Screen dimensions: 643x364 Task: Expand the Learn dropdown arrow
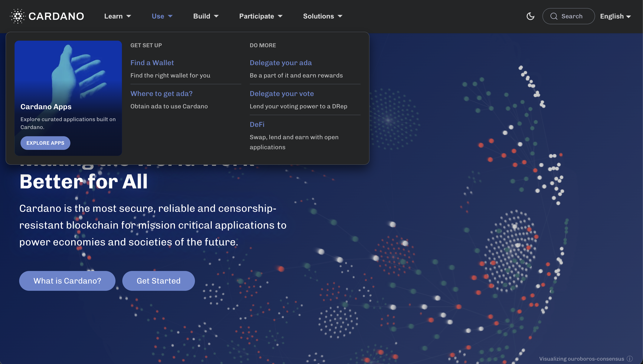click(x=129, y=16)
